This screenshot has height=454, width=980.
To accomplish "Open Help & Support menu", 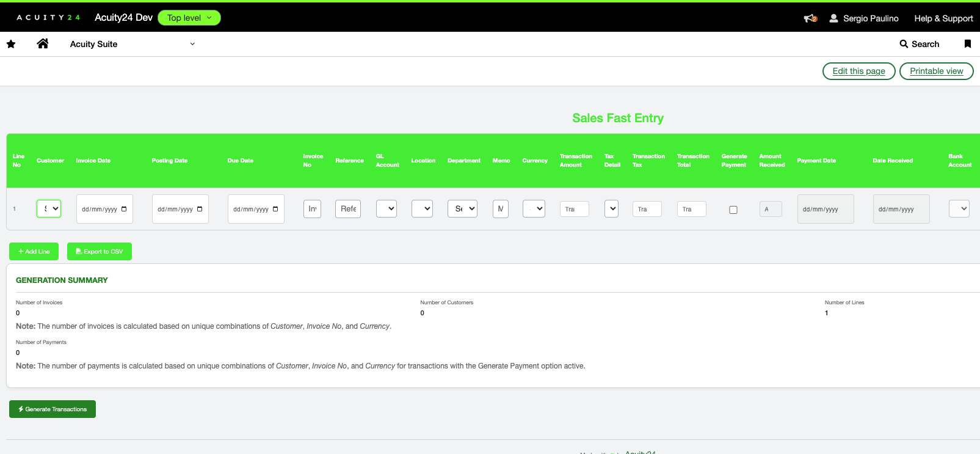I will pos(943,18).
